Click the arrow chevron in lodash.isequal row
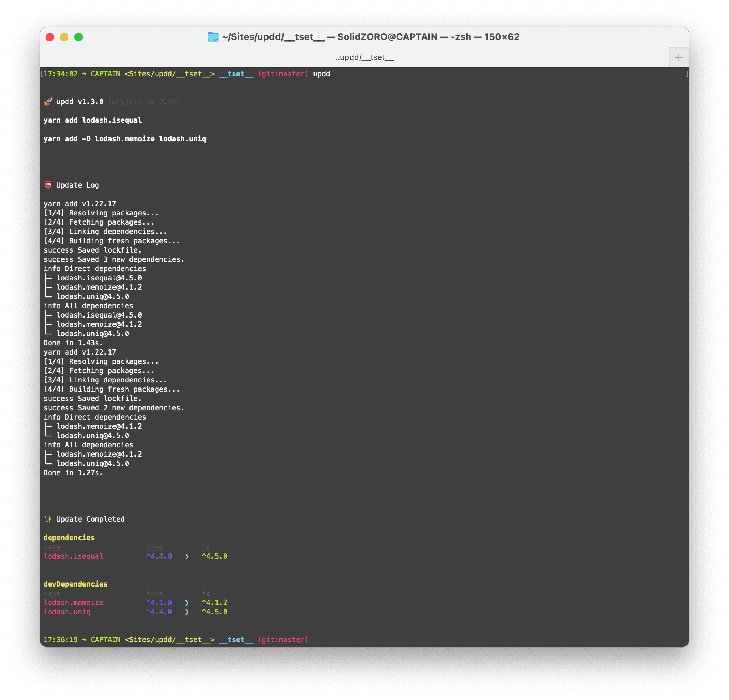729x700 pixels. pos(187,556)
